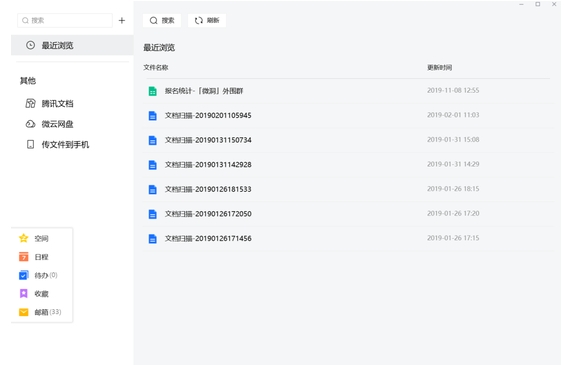Open the 收藏 bookmark shortcut
This screenshot has height=365, width=564.
[33, 294]
